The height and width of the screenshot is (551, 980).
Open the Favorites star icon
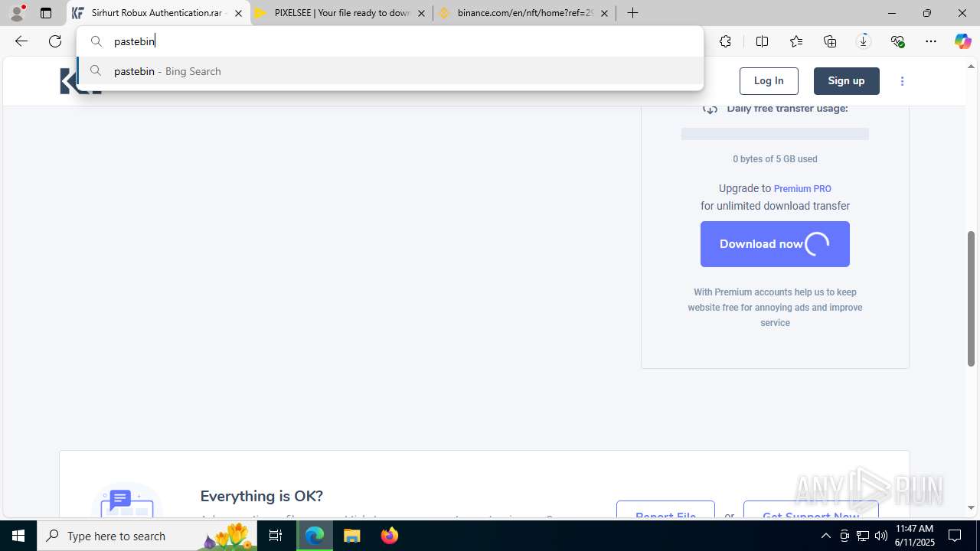796,41
